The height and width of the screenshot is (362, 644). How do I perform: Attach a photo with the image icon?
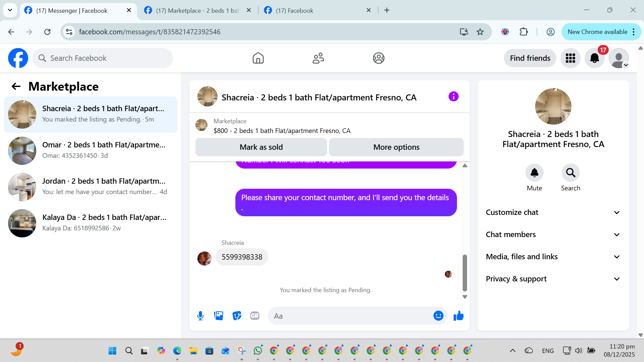(219, 316)
